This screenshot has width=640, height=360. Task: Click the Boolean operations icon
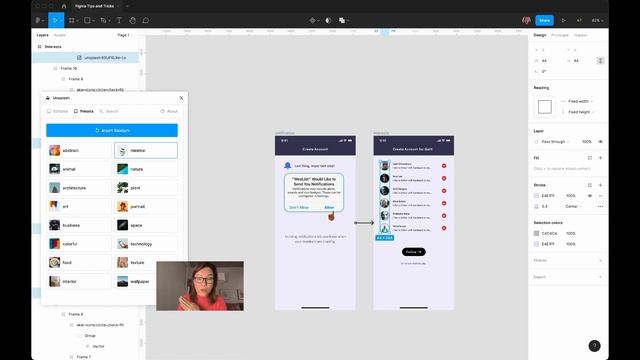click(342, 20)
